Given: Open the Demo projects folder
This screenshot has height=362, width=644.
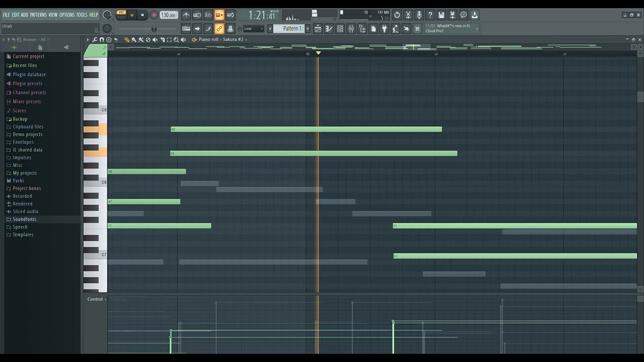Looking at the screenshot, I should pos(27,134).
